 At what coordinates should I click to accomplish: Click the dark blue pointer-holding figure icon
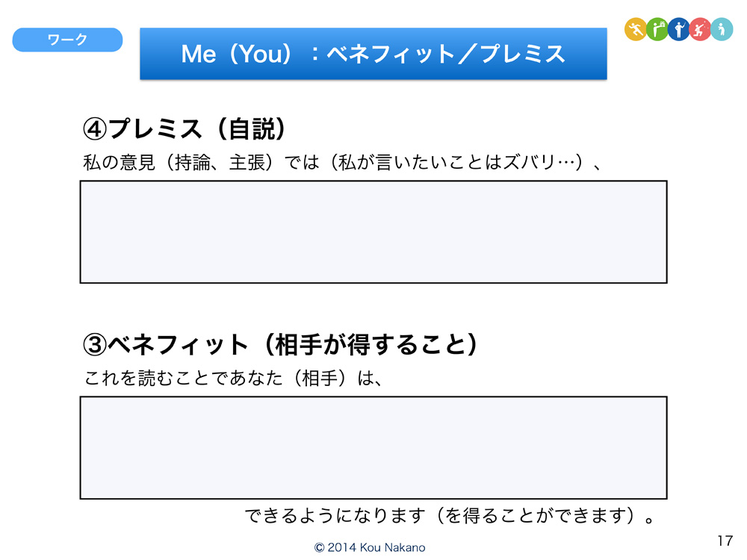pos(679,30)
